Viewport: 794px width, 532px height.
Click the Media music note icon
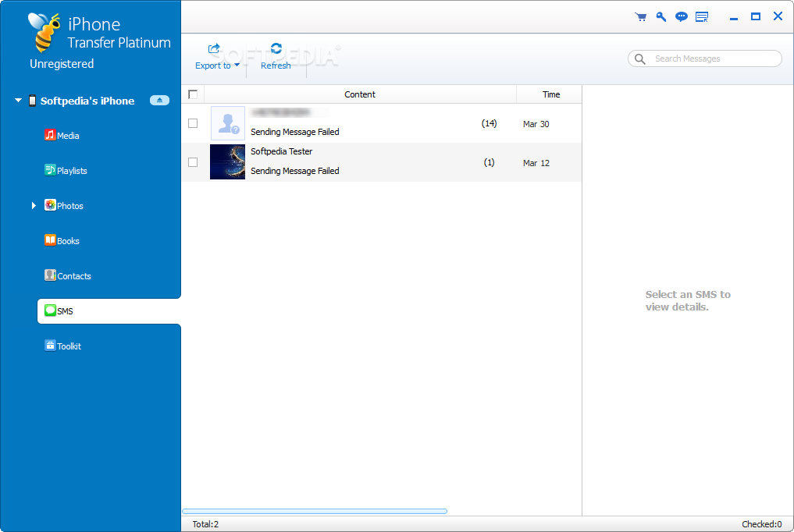(x=50, y=135)
